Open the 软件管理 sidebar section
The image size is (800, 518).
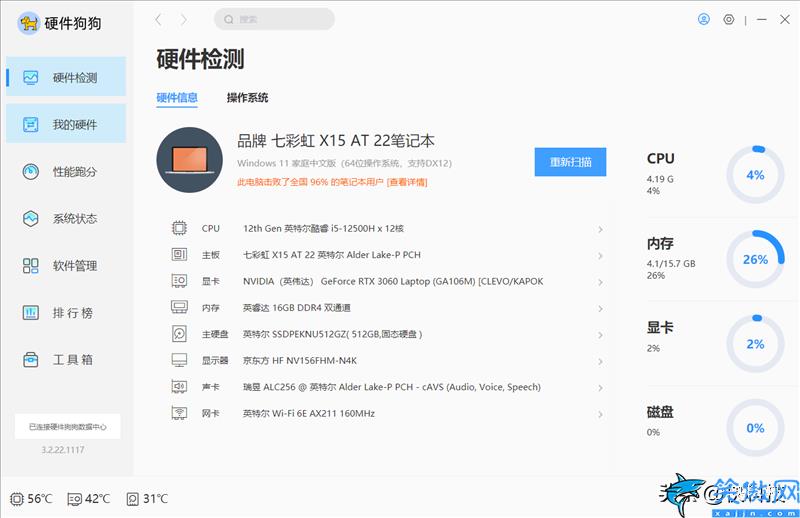click(66, 265)
